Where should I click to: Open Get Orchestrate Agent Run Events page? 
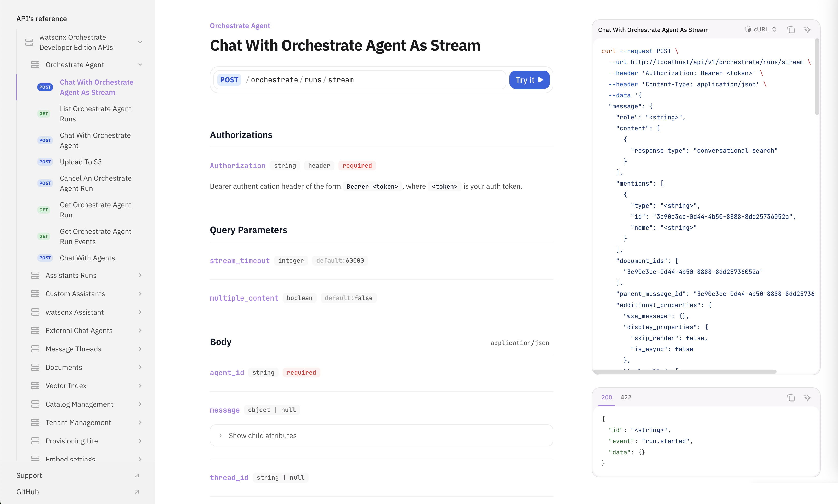(95, 236)
